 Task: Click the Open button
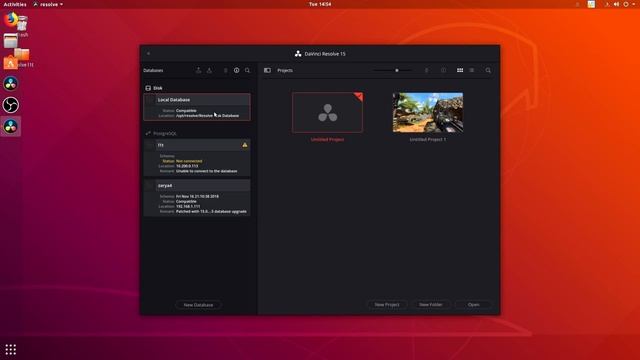click(x=473, y=304)
